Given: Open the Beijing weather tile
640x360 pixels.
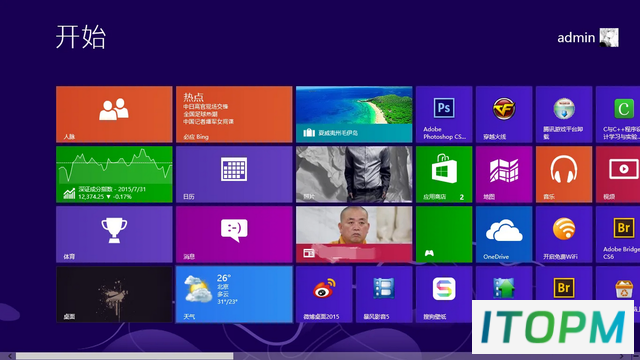Looking at the screenshot, I should [x=234, y=294].
